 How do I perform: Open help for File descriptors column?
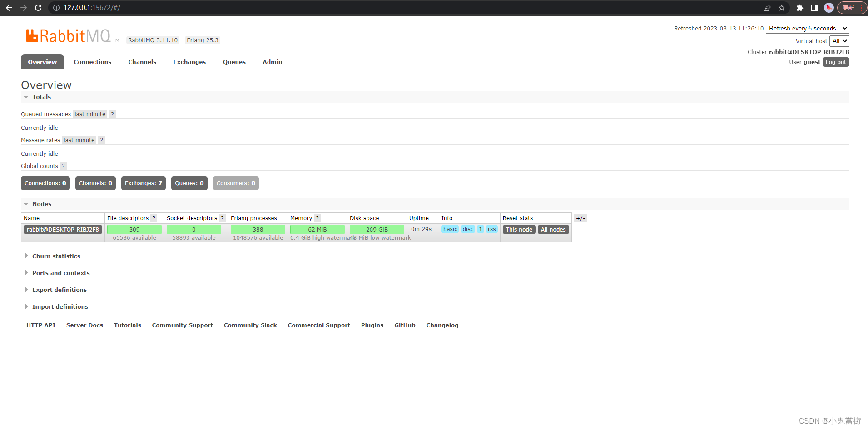154,218
